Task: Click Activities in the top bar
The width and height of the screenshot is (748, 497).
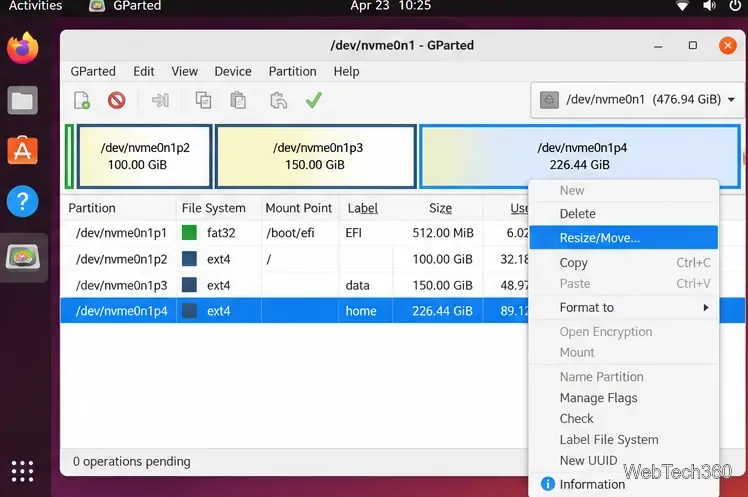Action: click(35, 6)
